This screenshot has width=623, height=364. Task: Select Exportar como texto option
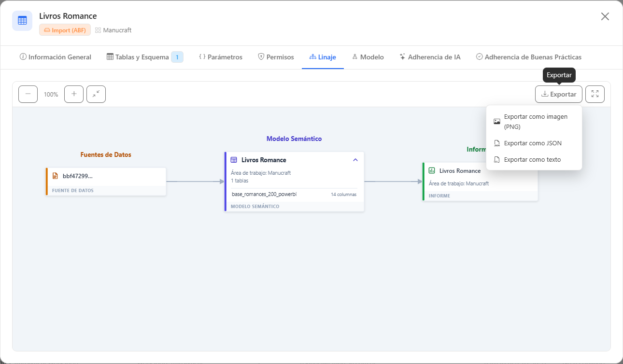pos(534,160)
